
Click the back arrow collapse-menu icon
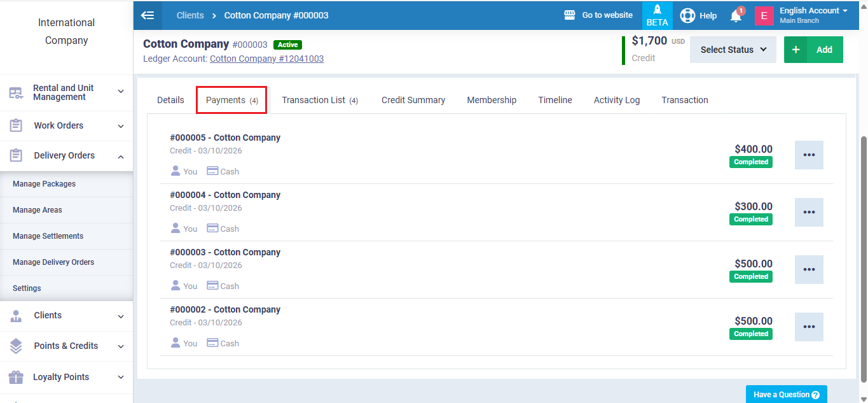pyautogui.click(x=148, y=15)
